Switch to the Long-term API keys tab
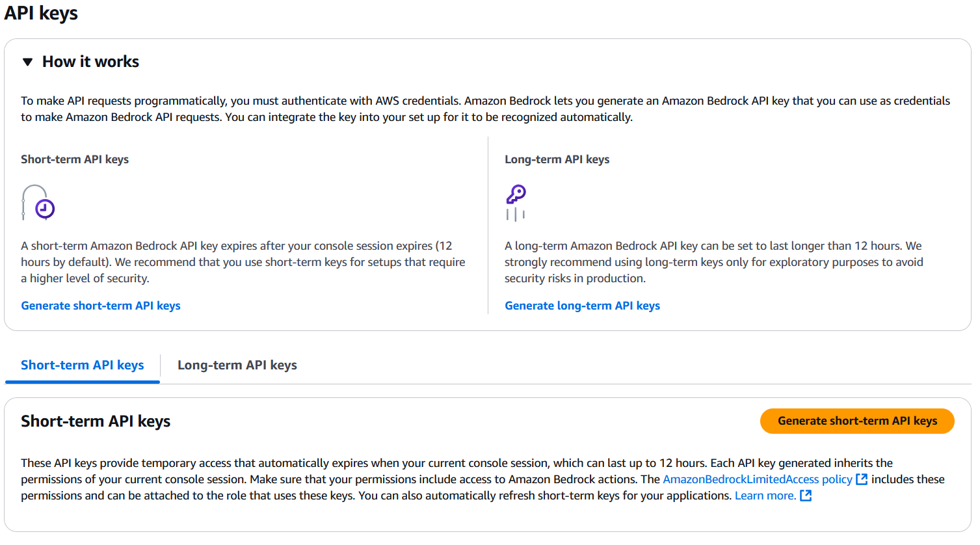Screen dimensions: 980x545 tap(237, 365)
